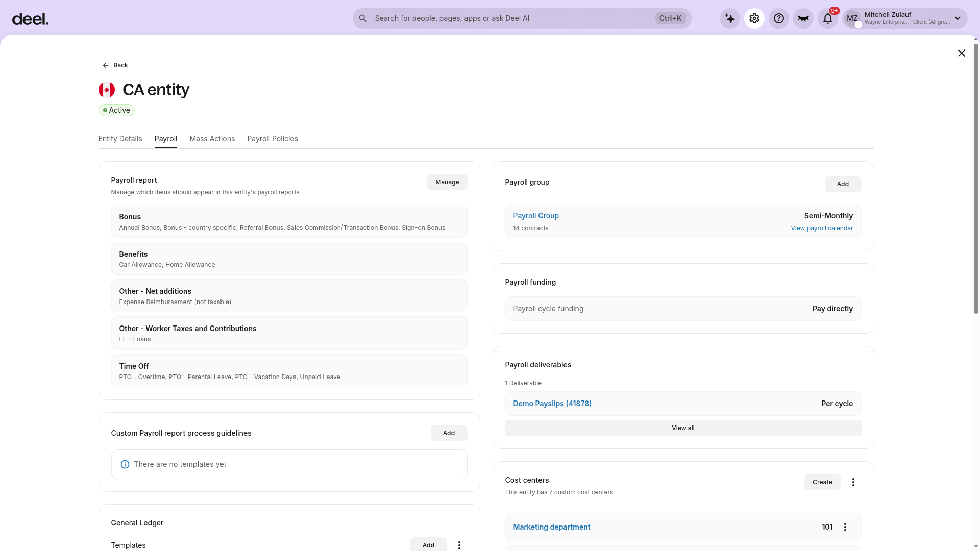This screenshot has width=980, height=551.
Task: Go back using the Back arrow
Action: pos(106,65)
